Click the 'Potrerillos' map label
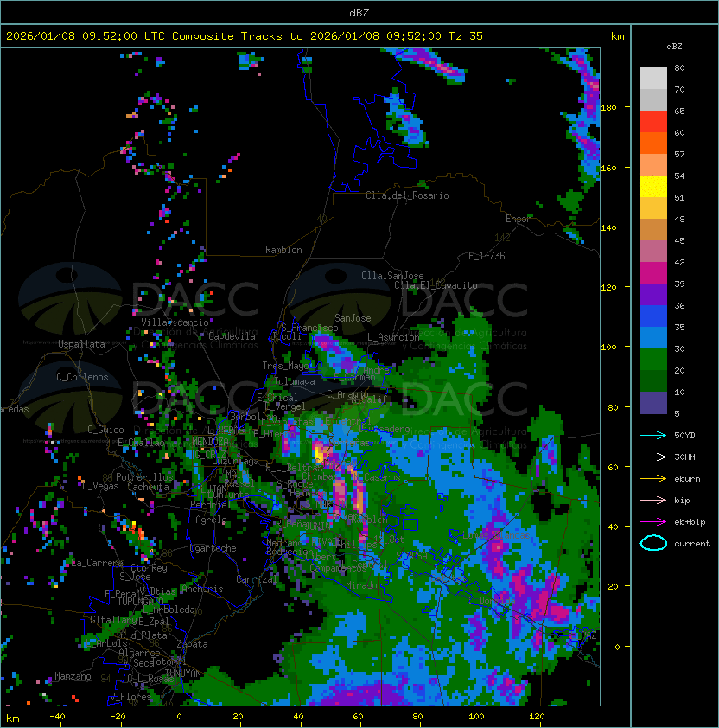The height and width of the screenshot is (728, 719). click(x=144, y=477)
